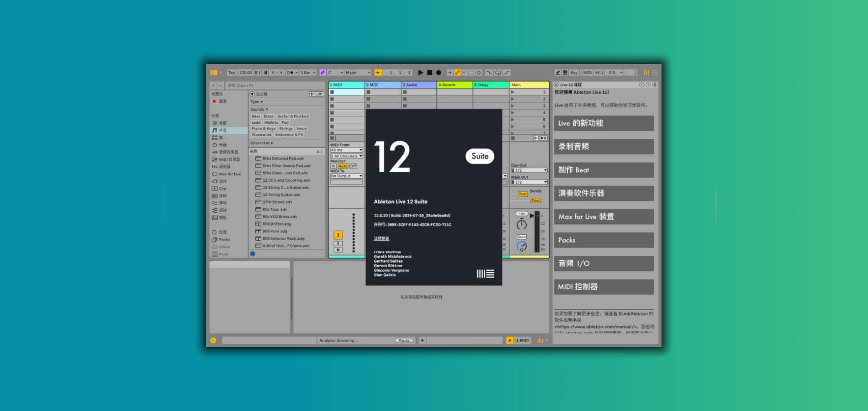The height and width of the screenshot is (411, 868).
Task: Select 37th Street.adv preset
Action: click(x=277, y=202)
